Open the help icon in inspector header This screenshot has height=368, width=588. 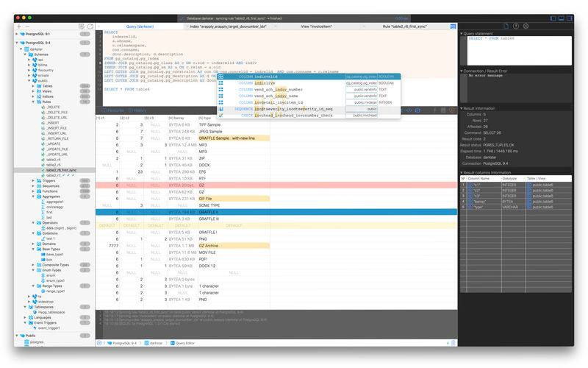[516, 26]
